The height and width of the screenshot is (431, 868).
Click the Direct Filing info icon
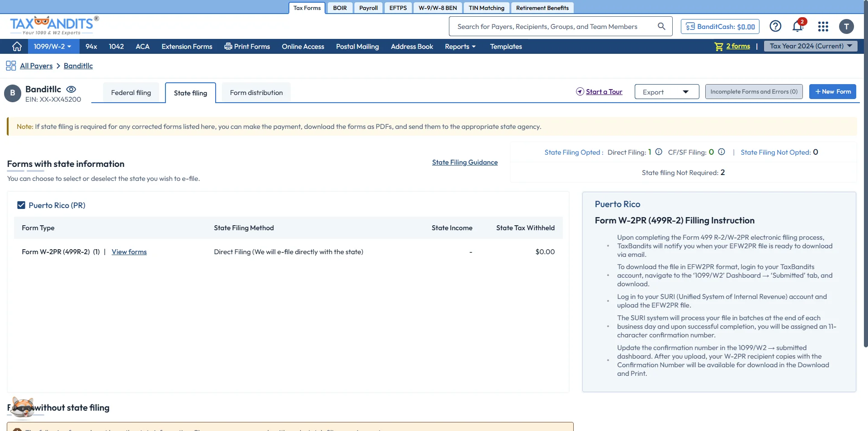point(659,152)
